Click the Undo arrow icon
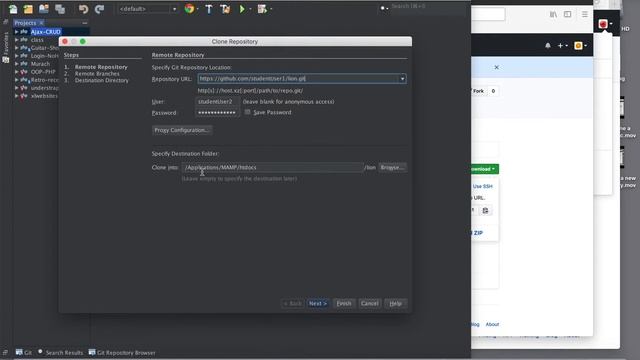 pos(83,9)
